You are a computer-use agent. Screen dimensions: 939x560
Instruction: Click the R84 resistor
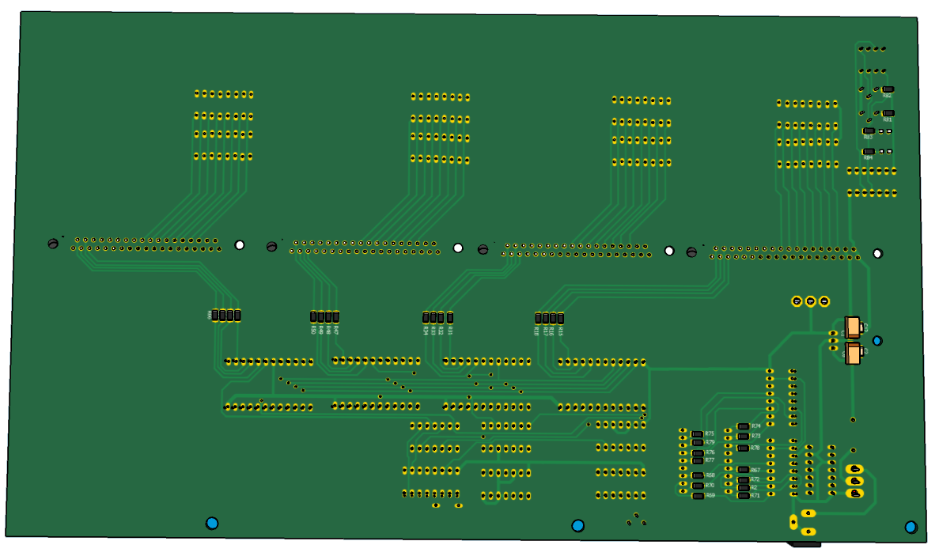tap(869, 151)
